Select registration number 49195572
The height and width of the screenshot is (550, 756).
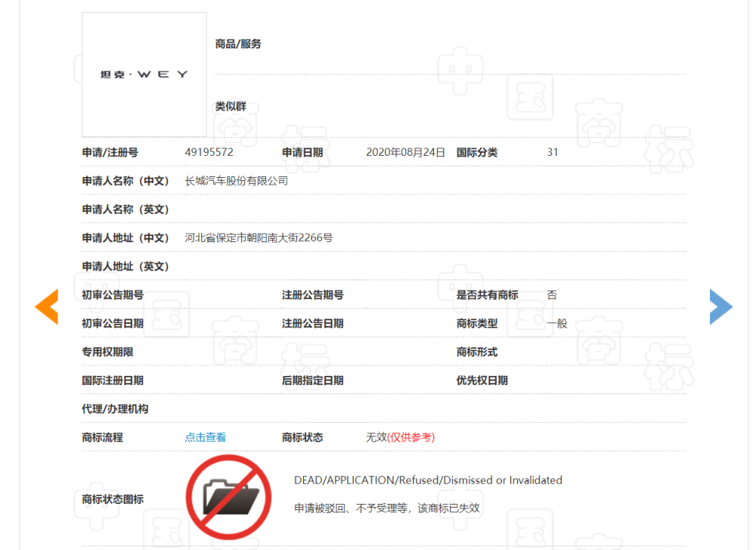point(209,153)
